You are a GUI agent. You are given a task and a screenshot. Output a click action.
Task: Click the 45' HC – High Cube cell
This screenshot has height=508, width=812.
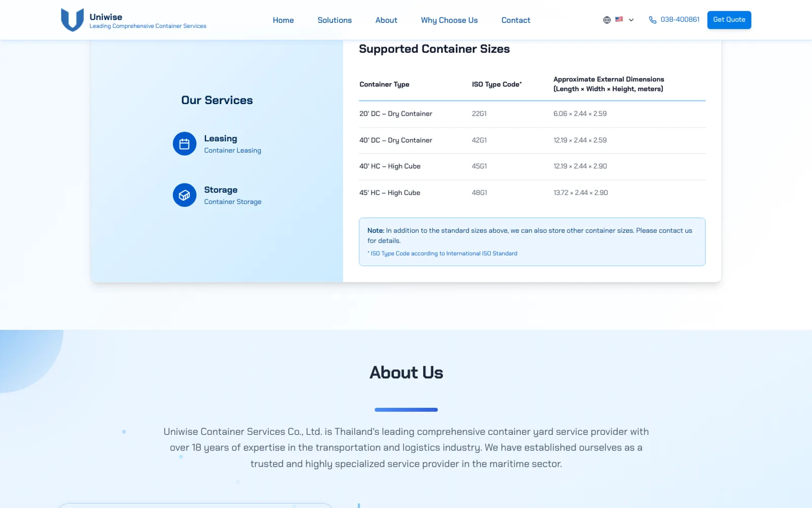coord(390,193)
